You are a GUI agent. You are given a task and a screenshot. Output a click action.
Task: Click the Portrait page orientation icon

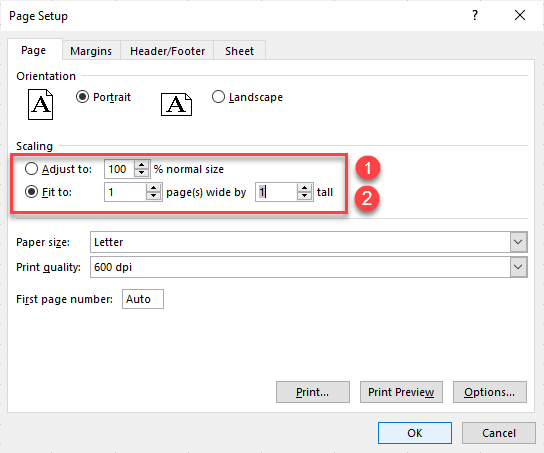pyautogui.click(x=40, y=104)
